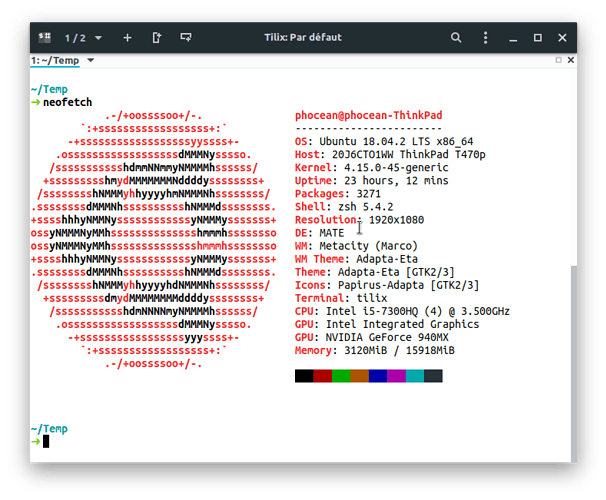
Task: Click the 'NVIDIA GeForce 940MX' GPU text
Action: tap(387, 338)
